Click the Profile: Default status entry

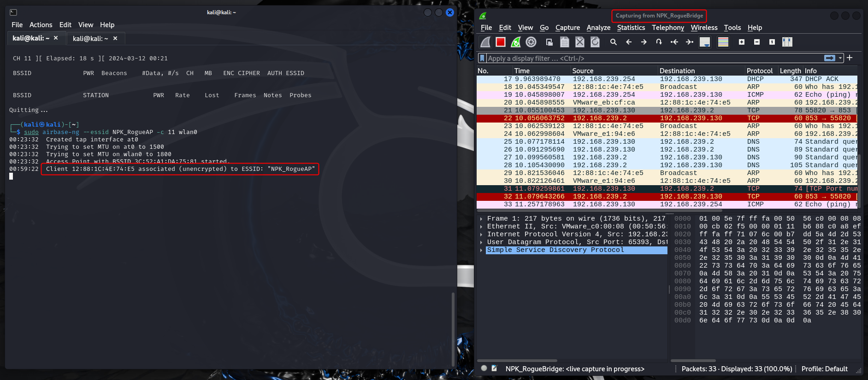(x=824, y=369)
